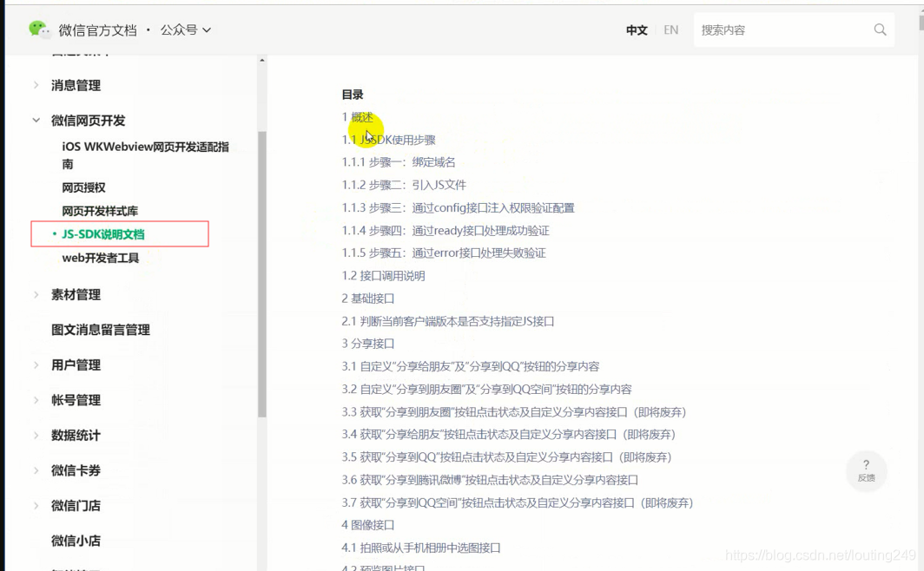Image resolution: width=924 pixels, height=571 pixels.
Task: Expand the 数据统计 section chevron
Action: pos(36,436)
